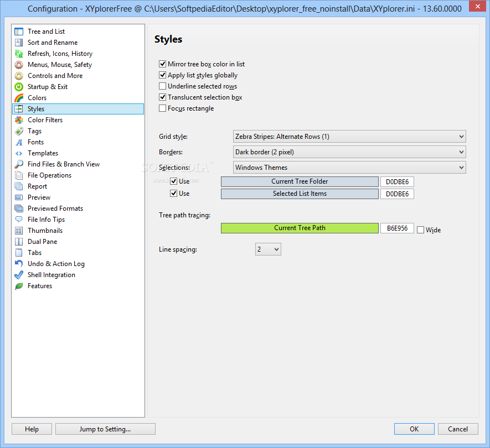Click the Tree and List category icon
This screenshot has height=448, width=490.
click(x=19, y=32)
